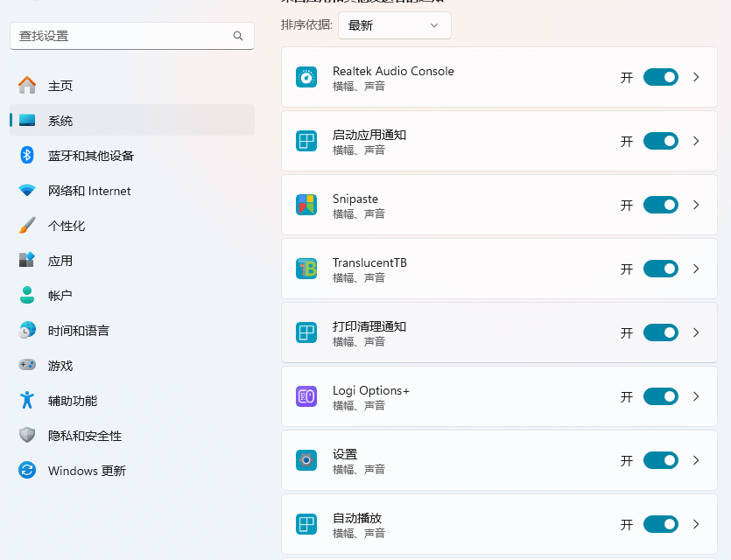731x560 pixels.
Task: Turn off Snipaste notifications toggle
Action: [660, 205]
